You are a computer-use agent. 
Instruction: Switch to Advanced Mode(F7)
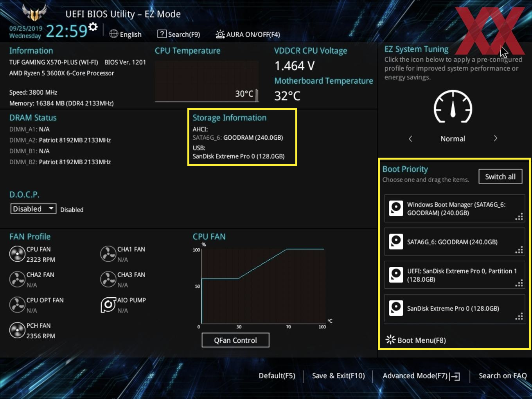pyautogui.click(x=421, y=376)
